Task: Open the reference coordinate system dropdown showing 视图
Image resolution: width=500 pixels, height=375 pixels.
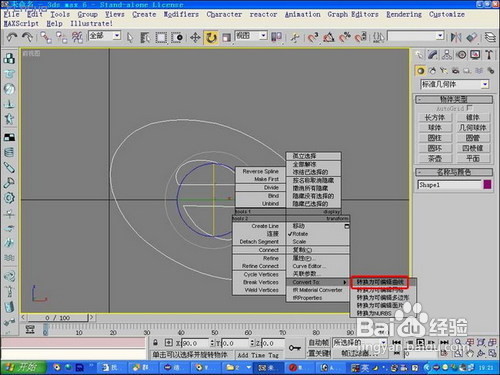Action: (251, 35)
